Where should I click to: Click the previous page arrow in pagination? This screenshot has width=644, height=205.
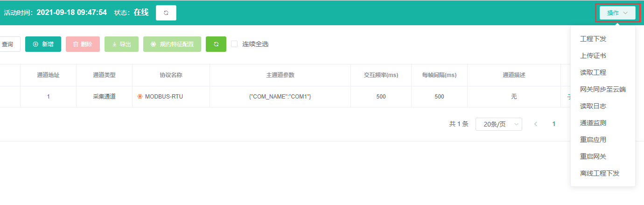click(x=535, y=124)
